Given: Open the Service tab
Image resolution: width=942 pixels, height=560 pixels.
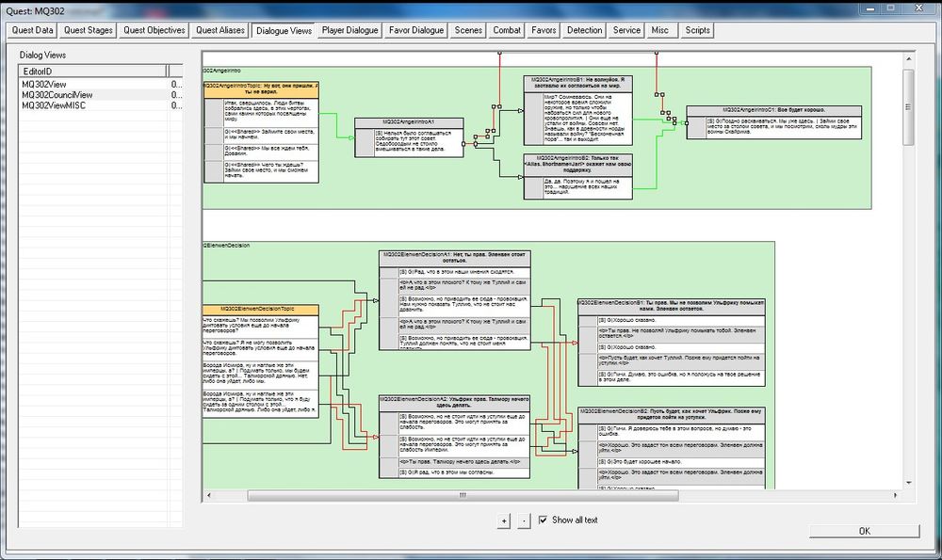Looking at the screenshot, I should click(626, 30).
